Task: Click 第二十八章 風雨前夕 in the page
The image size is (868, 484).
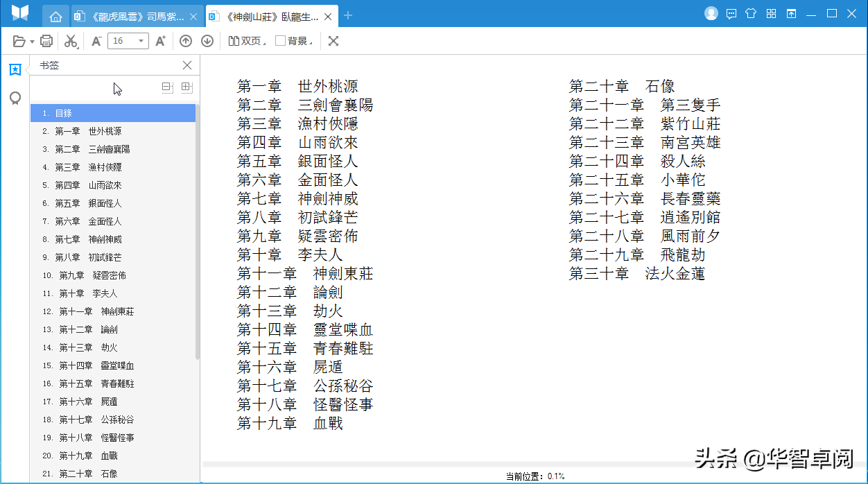Action: [645, 236]
